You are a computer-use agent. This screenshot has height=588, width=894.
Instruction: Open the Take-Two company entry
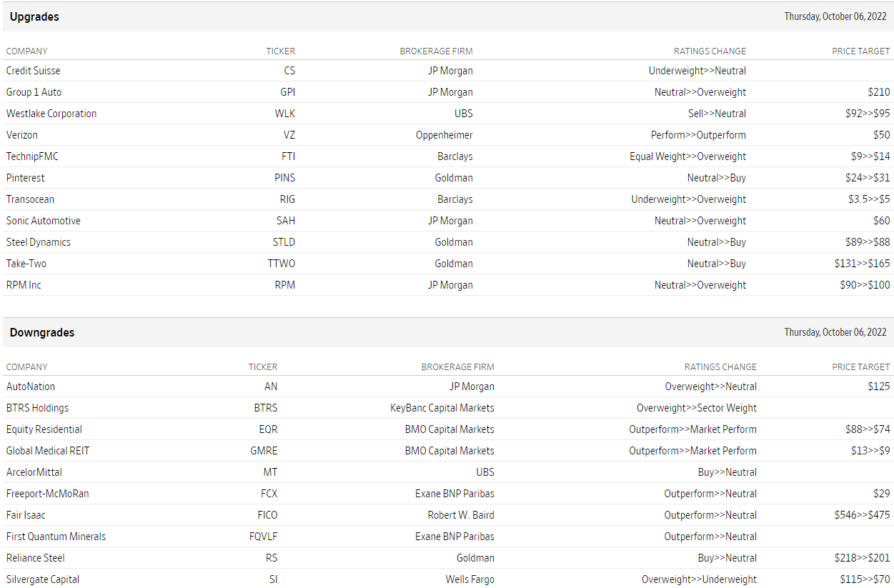tap(26, 264)
